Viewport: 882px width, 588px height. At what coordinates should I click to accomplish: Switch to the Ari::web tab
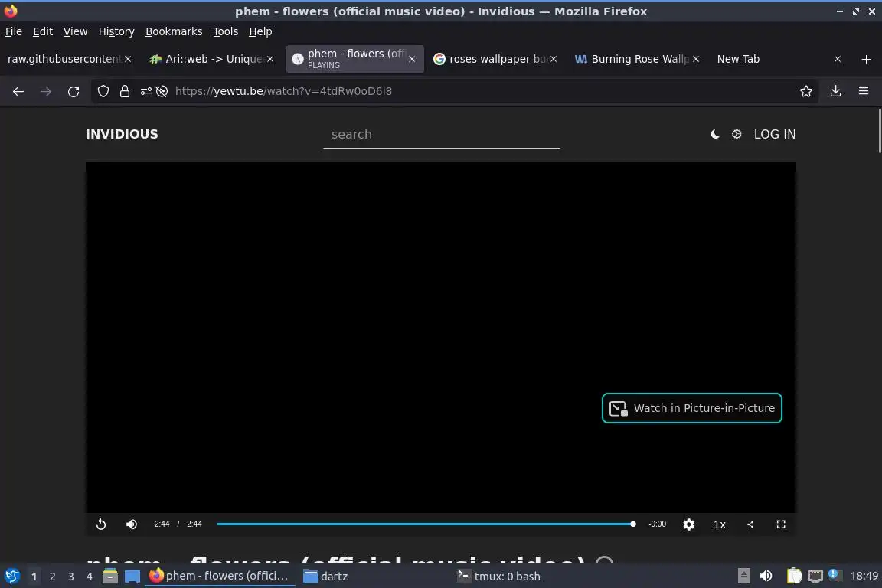tap(205, 59)
